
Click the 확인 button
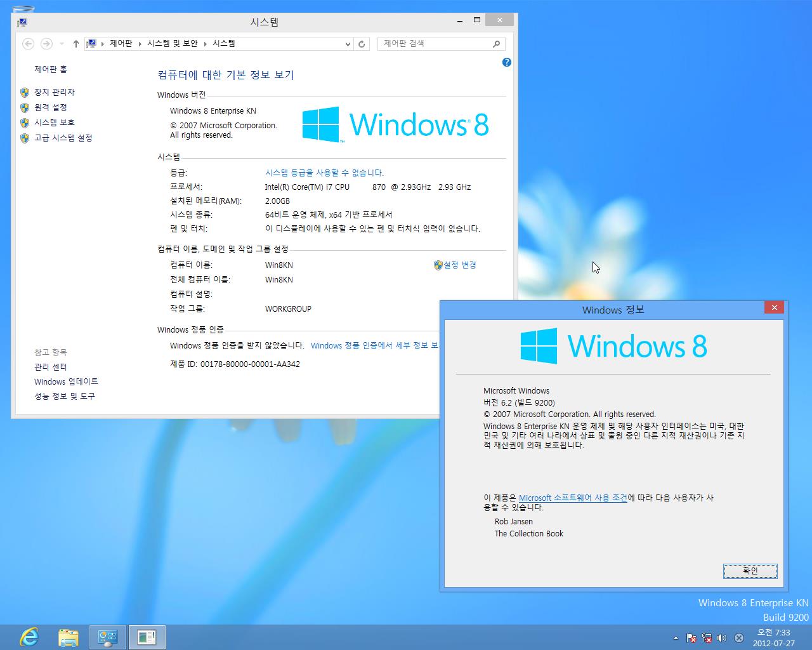[x=750, y=571]
